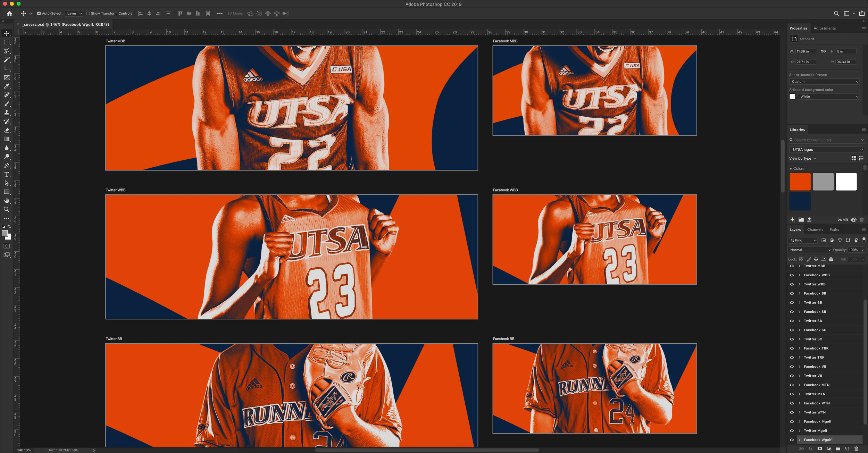The width and height of the screenshot is (868, 453).
Task: Switch to the Adjustments tab
Action: [x=824, y=28]
